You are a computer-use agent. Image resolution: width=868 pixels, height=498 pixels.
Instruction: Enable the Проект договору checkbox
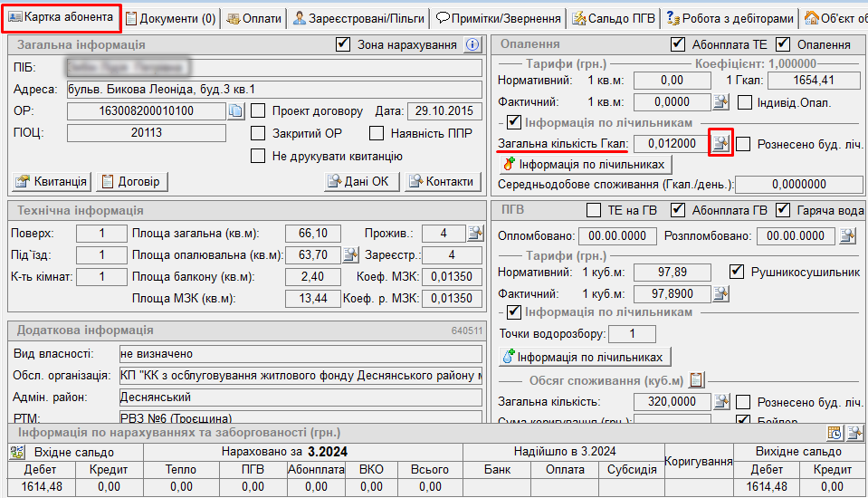(258, 111)
